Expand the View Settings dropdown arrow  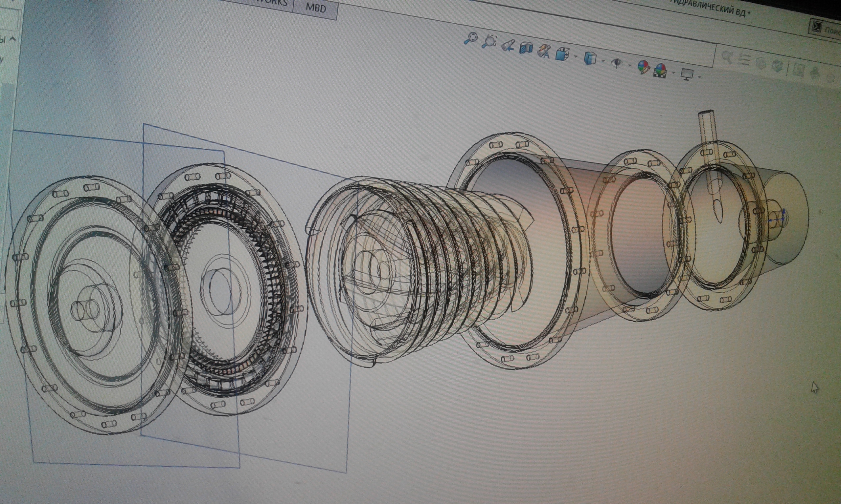pos(699,77)
